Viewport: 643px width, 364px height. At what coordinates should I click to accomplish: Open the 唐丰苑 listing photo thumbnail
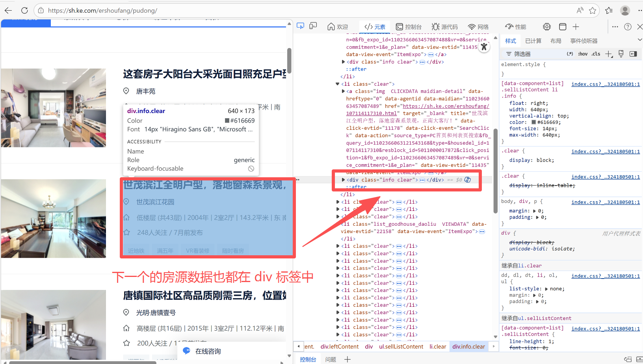click(53, 108)
